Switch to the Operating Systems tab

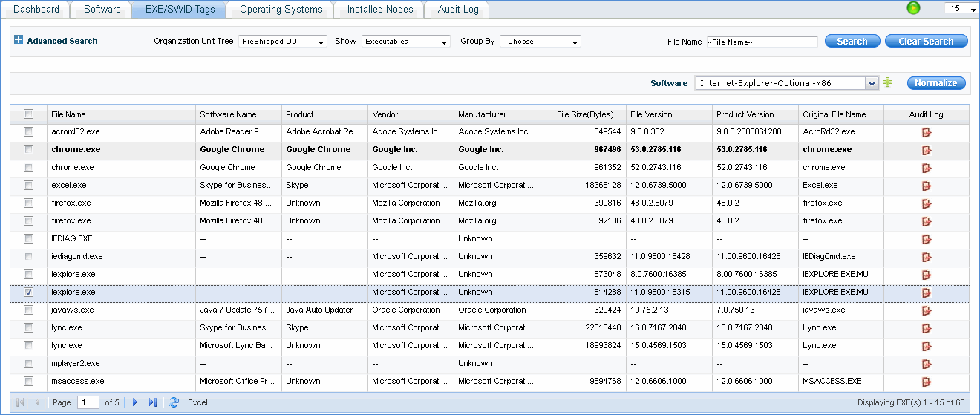(281, 10)
